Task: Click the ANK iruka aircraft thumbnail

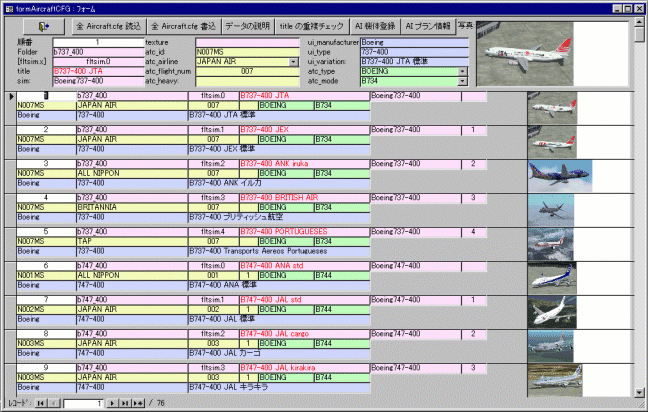Action: 560,174
